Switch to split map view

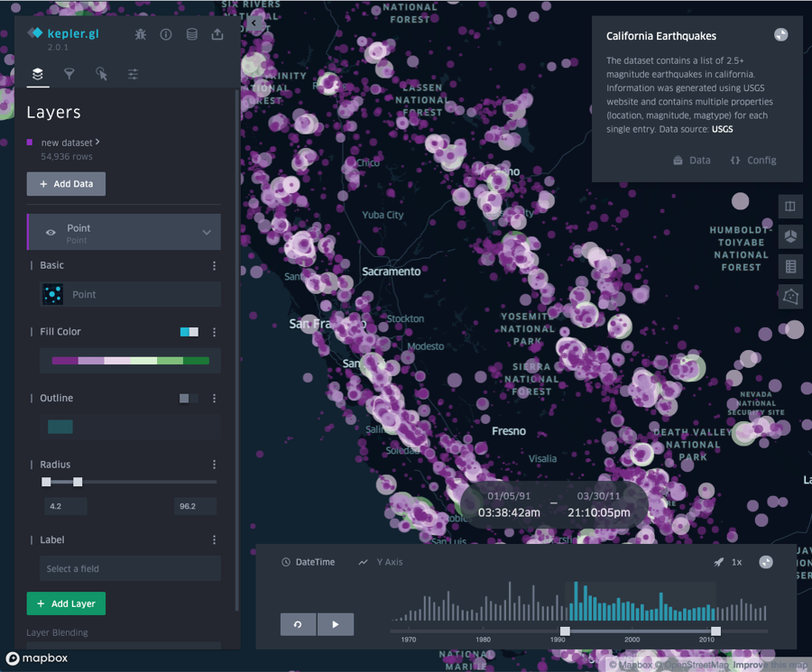[790, 207]
